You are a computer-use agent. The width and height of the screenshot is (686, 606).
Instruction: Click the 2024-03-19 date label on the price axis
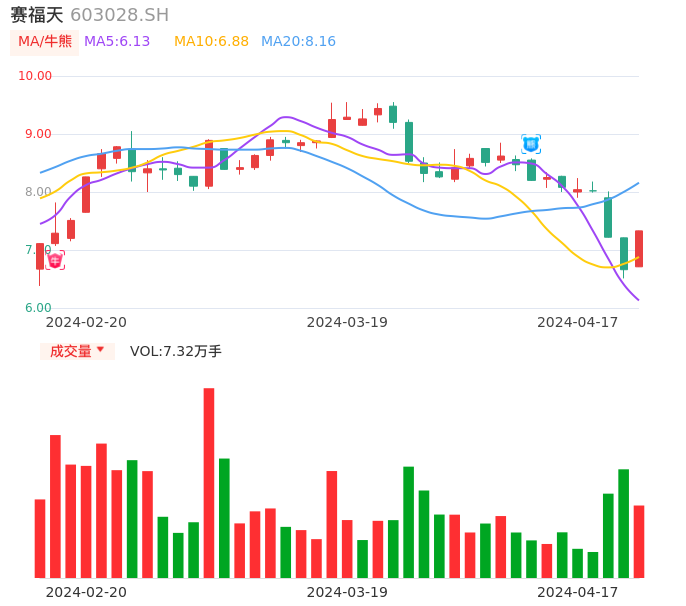click(x=347, y=322)
